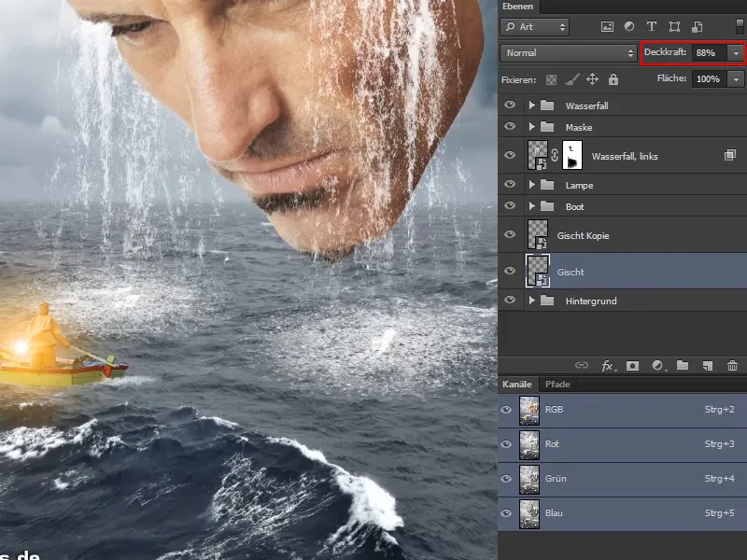Image resolution: width=747 pixels, height=560 pixels.
Task: Click the Fläche 100% value field
Action: pos(710,79)
